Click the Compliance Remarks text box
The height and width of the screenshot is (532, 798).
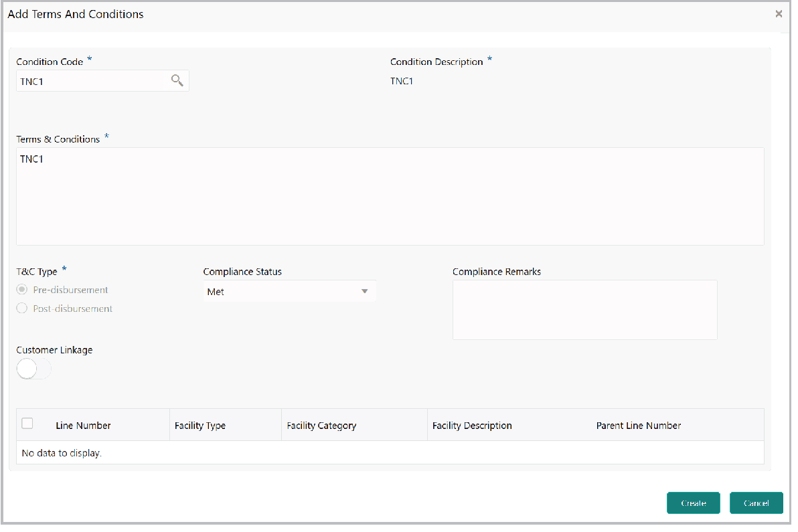584,309
